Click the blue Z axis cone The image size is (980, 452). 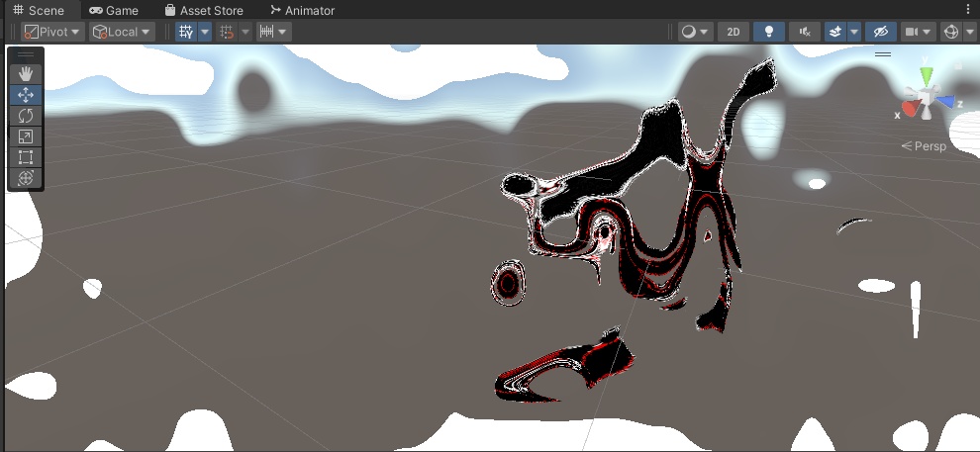pyautogui.click(x=945, y=103)
